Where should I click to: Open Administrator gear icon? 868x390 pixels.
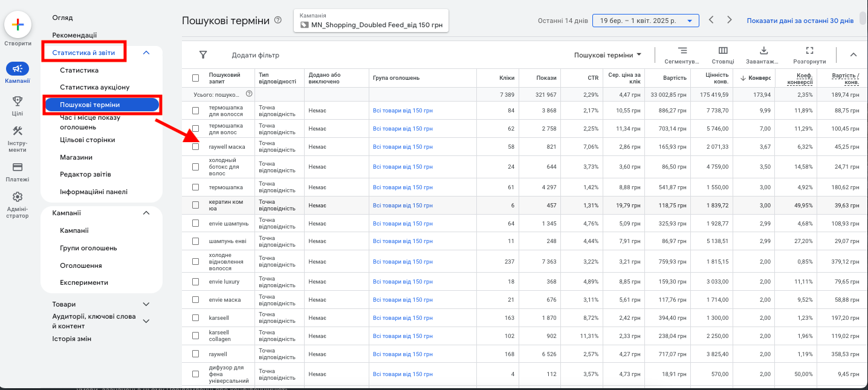[x=18, y=197]
